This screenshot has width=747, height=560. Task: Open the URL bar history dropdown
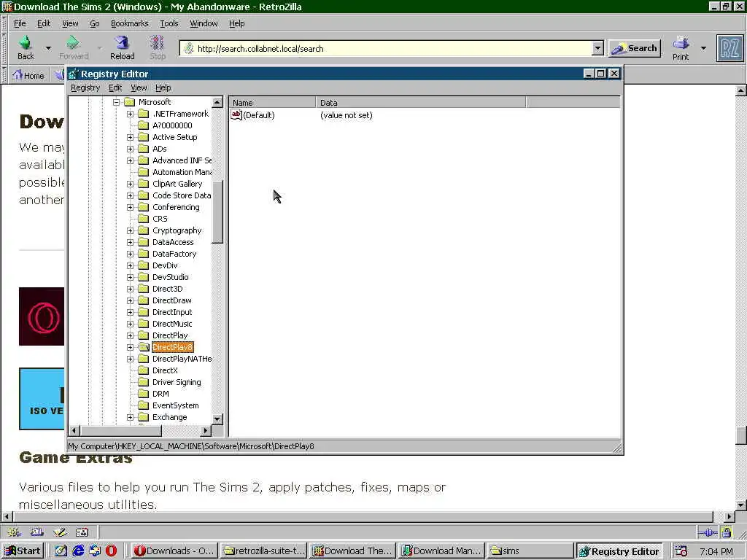pos(598,48)
